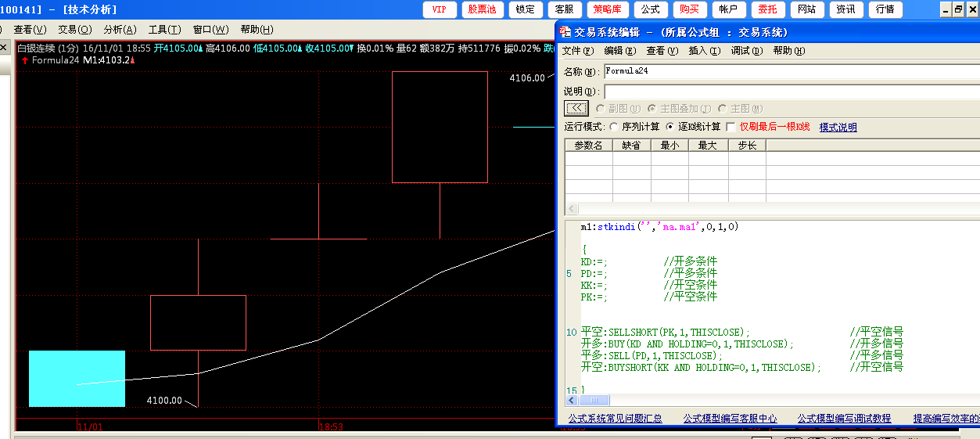This screenshot has width=980, height=439.
Task: Click the formula editor title bar icon
Action: (x=565, y=32)
